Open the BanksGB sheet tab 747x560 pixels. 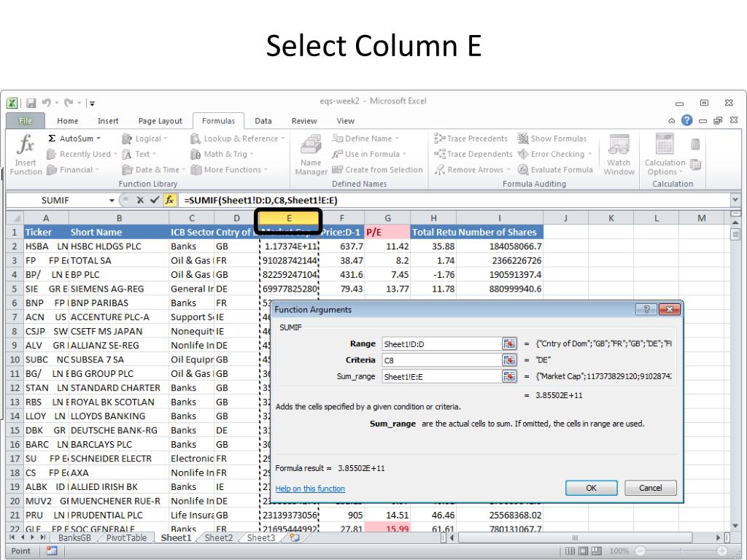74,537
